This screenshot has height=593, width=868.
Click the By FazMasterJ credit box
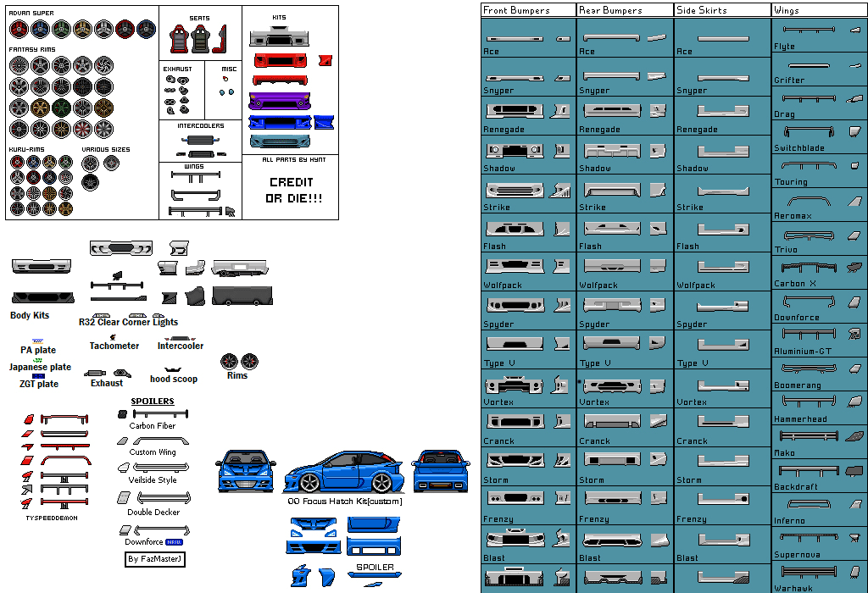coord(154,559)
